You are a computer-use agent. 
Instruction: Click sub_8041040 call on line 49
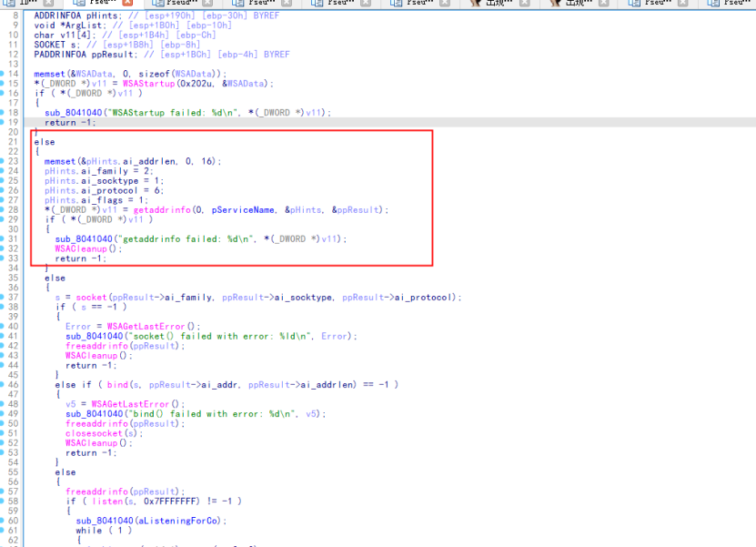95,414
